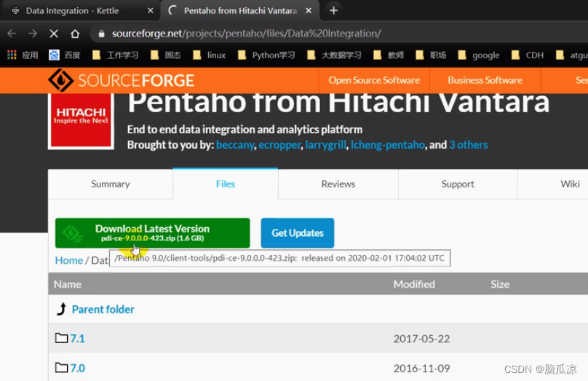Image resolution: width=588 pixels, height=381 pixels.
Task: Open the 大数据学习 bookmark folder
Action: click(334, 55)
